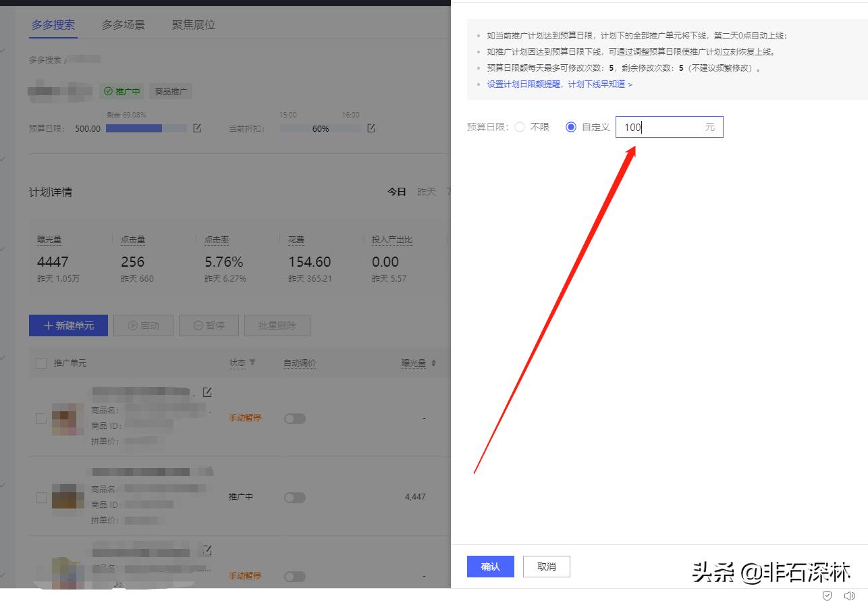The height and width of the screenshot is (601, 868).
Task: Open the 状态 column filter
Action: point(254,363)
